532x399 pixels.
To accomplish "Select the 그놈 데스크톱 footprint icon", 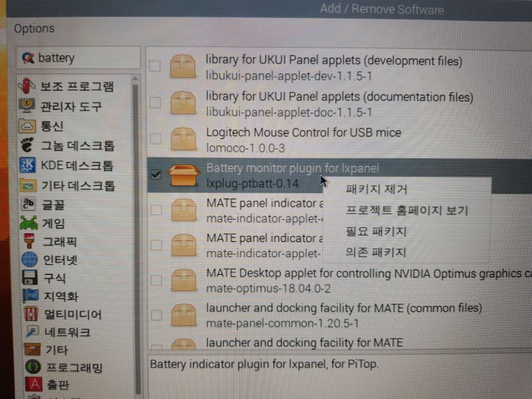I will pyautogui.click(x=28, y=146).
